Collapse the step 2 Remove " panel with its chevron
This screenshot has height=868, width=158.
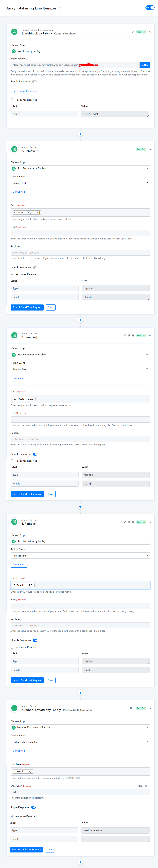(x=150, y=149)
